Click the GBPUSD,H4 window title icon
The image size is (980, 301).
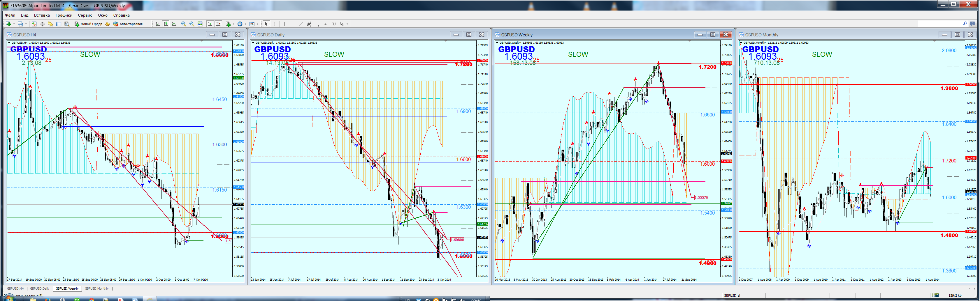(x=10, y=35)
